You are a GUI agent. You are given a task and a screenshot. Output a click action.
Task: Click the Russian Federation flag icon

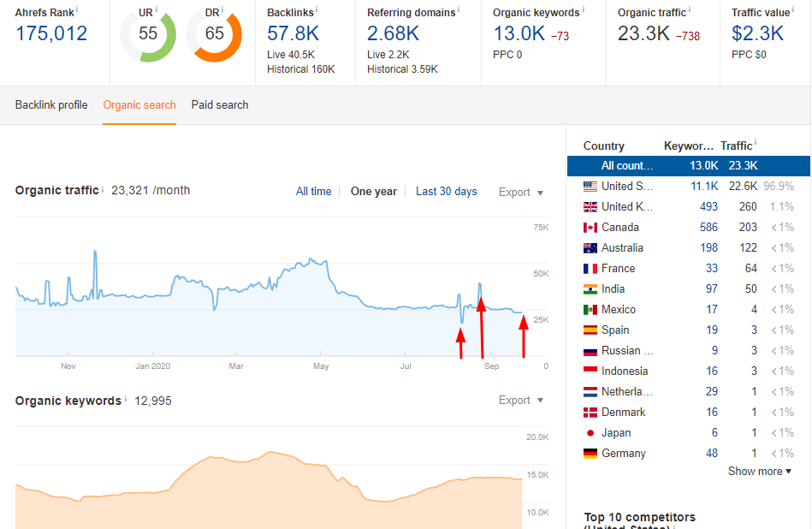click(590, 351)
